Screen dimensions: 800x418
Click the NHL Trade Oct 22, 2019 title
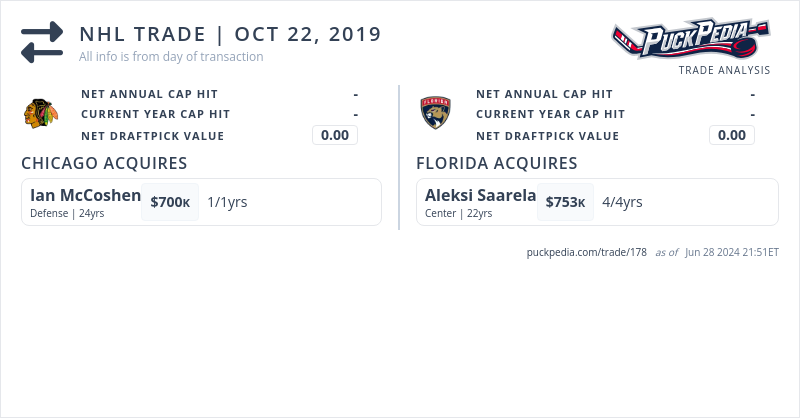[230, 34]
